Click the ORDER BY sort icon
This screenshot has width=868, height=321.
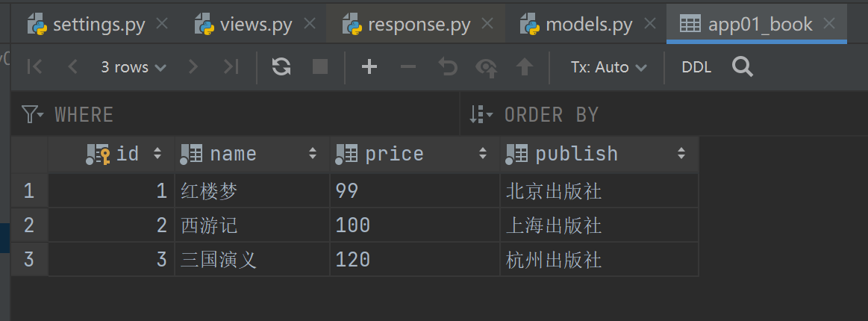(x=481, y=114)
